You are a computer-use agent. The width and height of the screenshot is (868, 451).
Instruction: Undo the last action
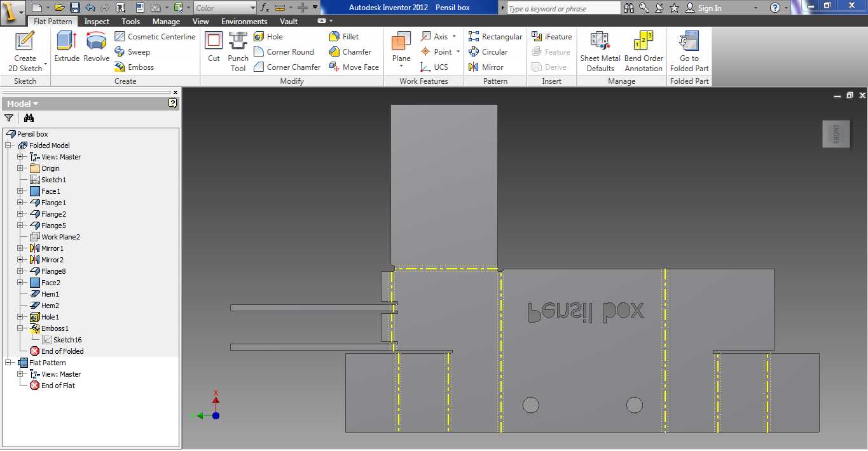[x=90, y=8]
